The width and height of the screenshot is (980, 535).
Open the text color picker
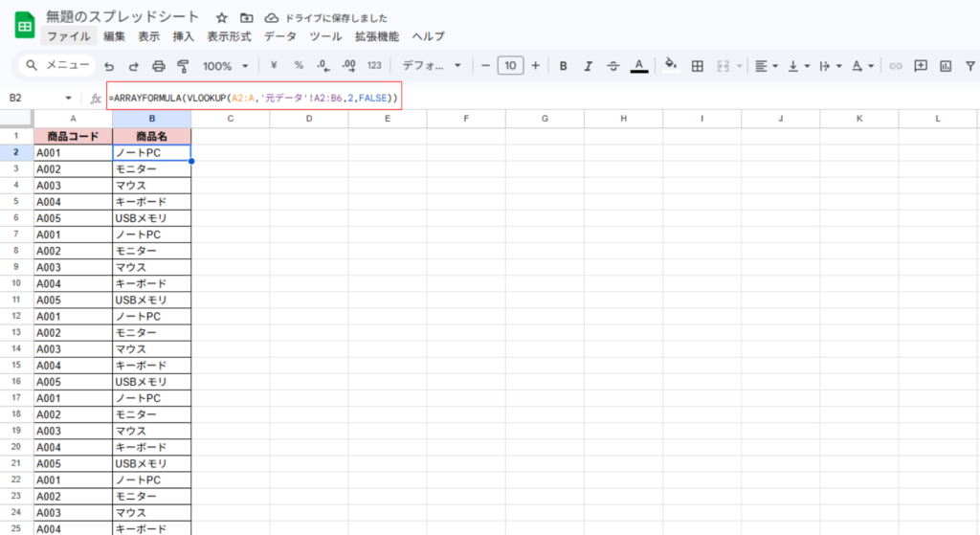point(638,66)
